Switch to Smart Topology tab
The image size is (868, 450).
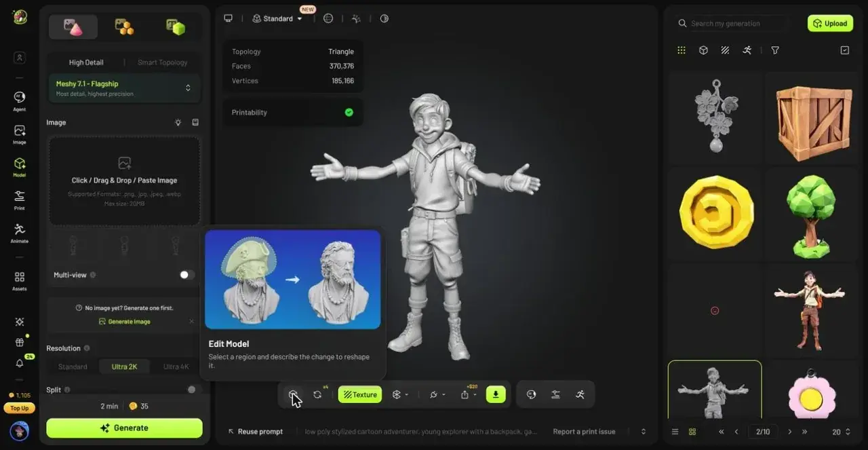tap(163, 62)
